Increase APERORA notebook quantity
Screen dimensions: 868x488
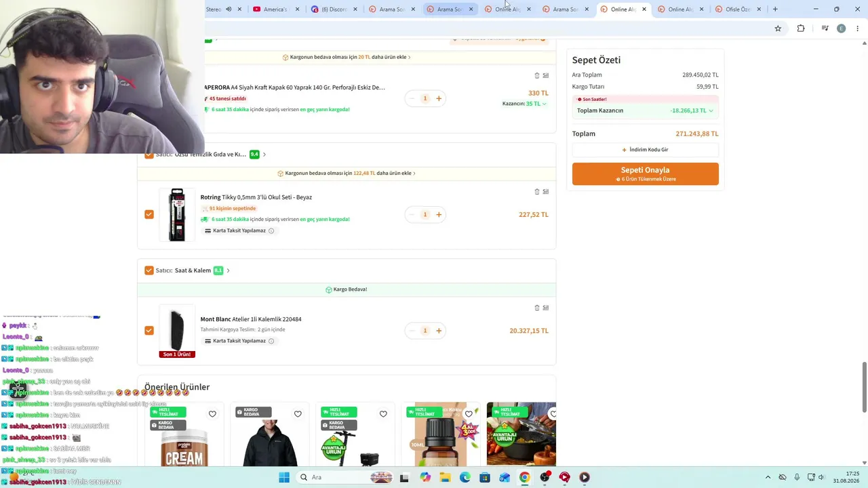pos(439,98)
